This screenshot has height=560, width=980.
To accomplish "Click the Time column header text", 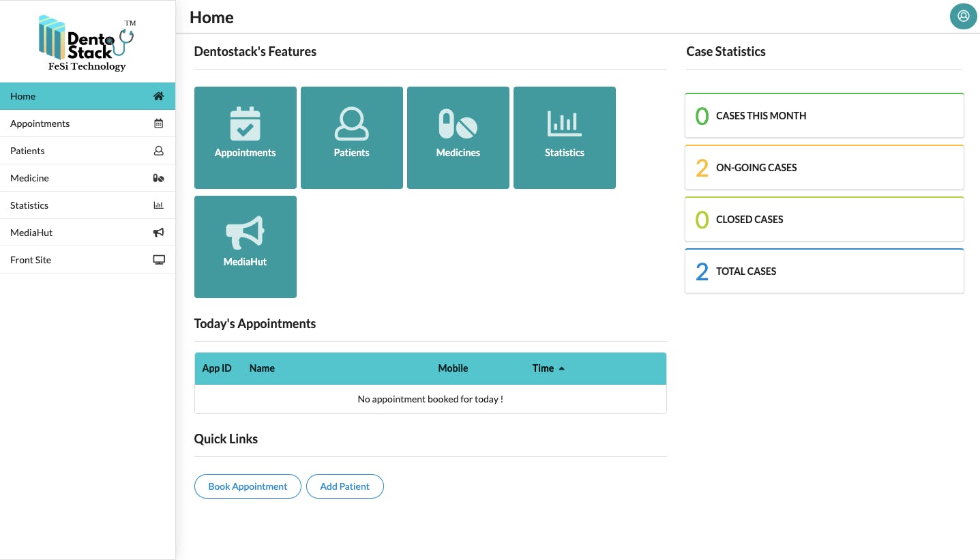I will tap(543, 368).
